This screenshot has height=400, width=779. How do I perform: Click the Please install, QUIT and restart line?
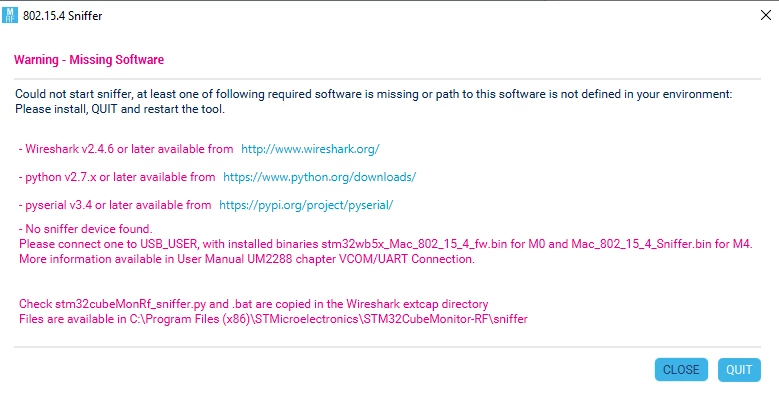click(x=120, y=109)
